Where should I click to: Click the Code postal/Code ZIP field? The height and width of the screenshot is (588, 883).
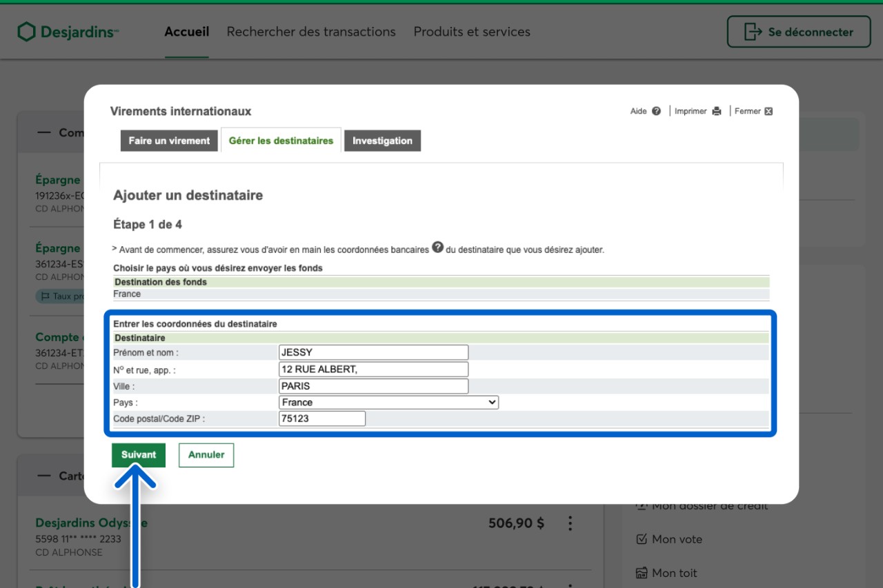[322, 418]
